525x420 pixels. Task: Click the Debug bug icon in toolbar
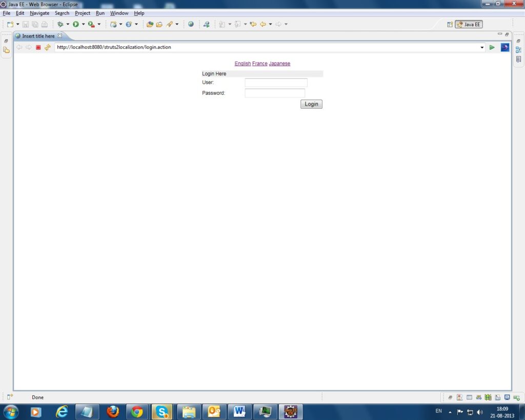coord(60,24)
